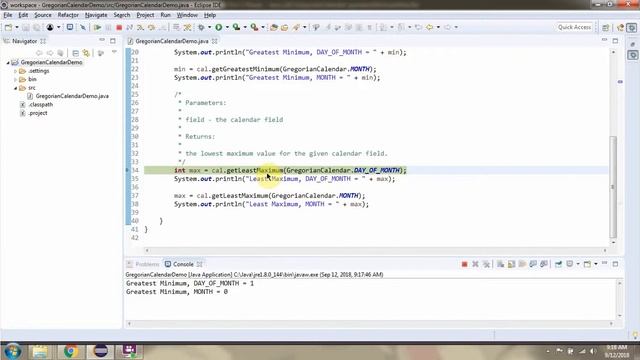Open the Navigate menu

tap(96, 15)
